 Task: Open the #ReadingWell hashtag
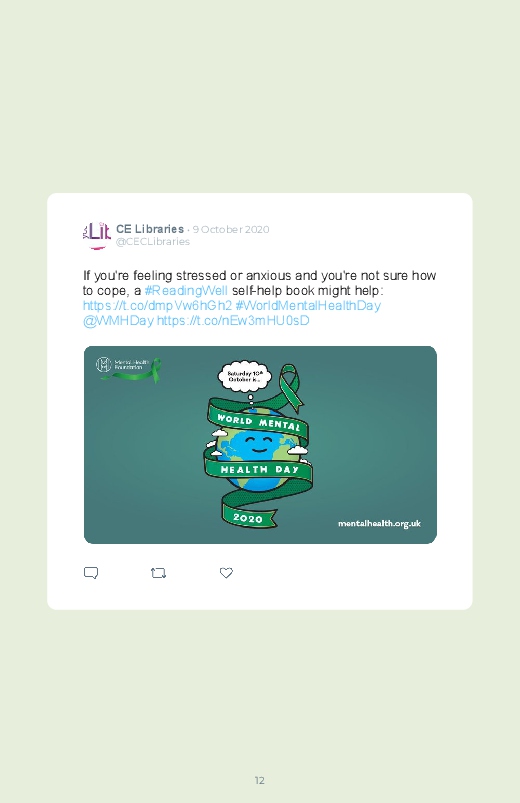(186, 290)
